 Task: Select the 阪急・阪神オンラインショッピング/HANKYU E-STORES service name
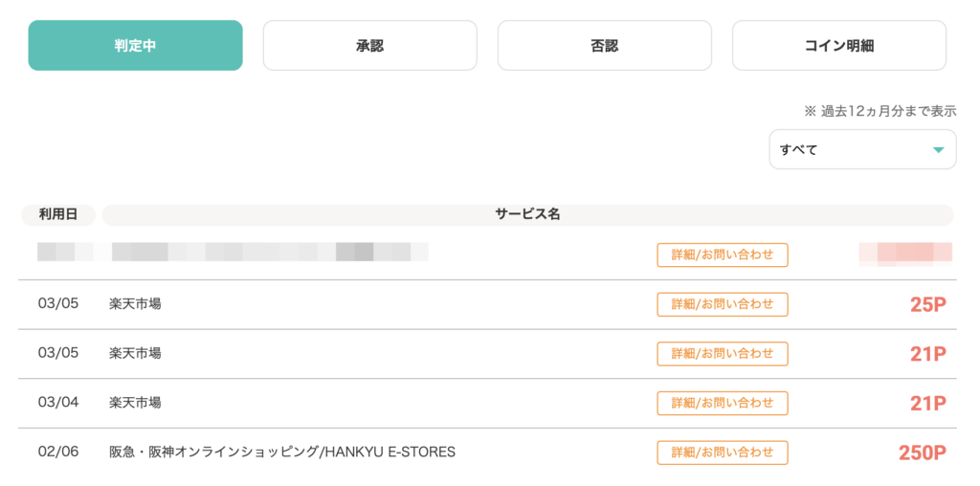pyautogui.click(x=282, y=452)
